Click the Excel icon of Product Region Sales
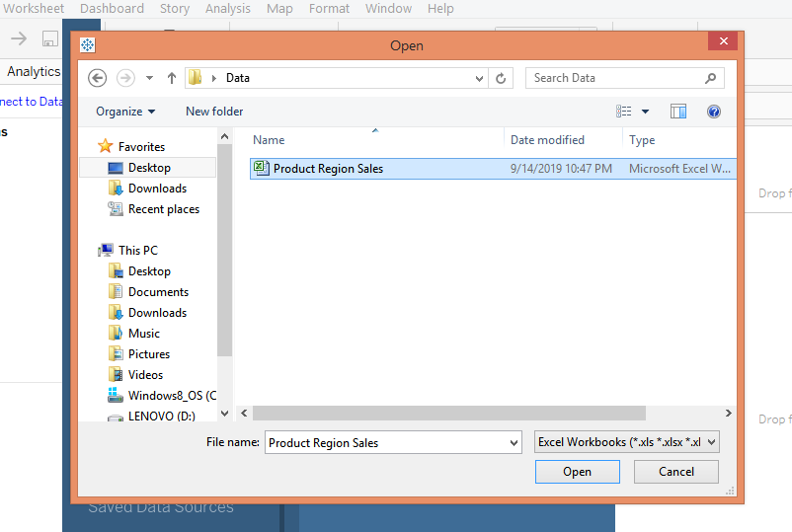Viewport: 792px width, 532px height. coord(261,168)
